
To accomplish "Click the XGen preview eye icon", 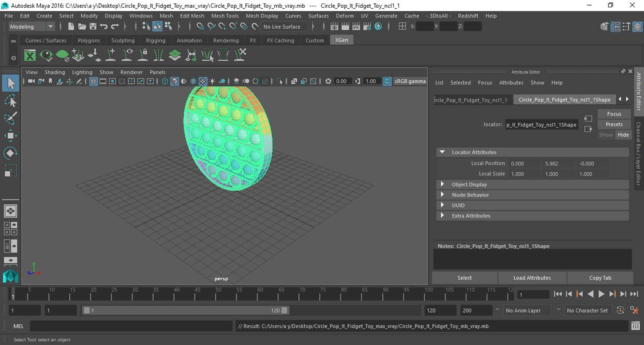I will (46, 55).
